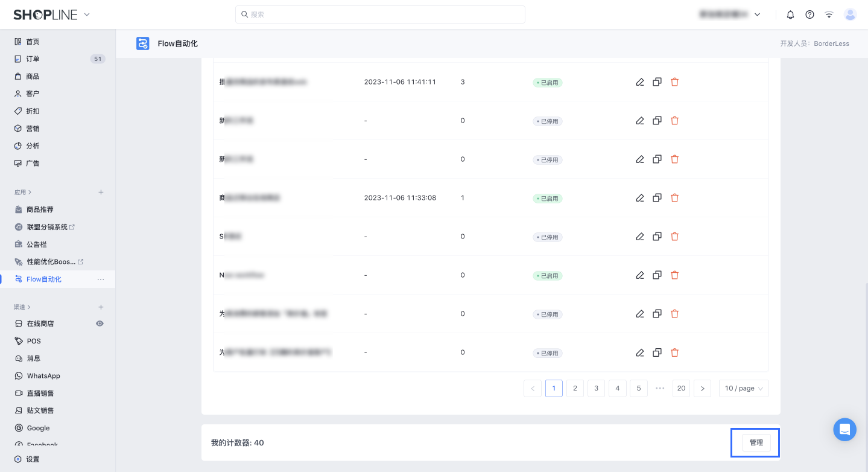
Task: Expand the 应用 section header
Action: (x=23, y=193)
